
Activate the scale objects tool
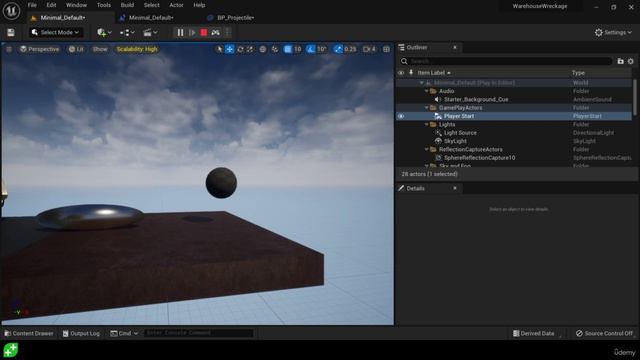[x=250, y=49]
